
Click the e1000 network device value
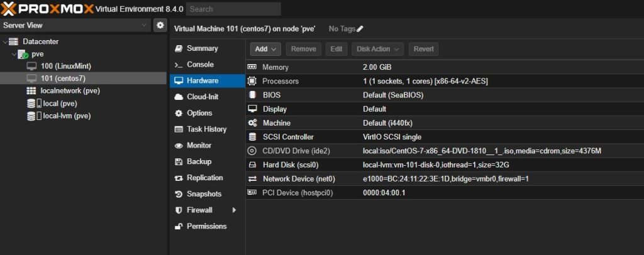point(446,179)
